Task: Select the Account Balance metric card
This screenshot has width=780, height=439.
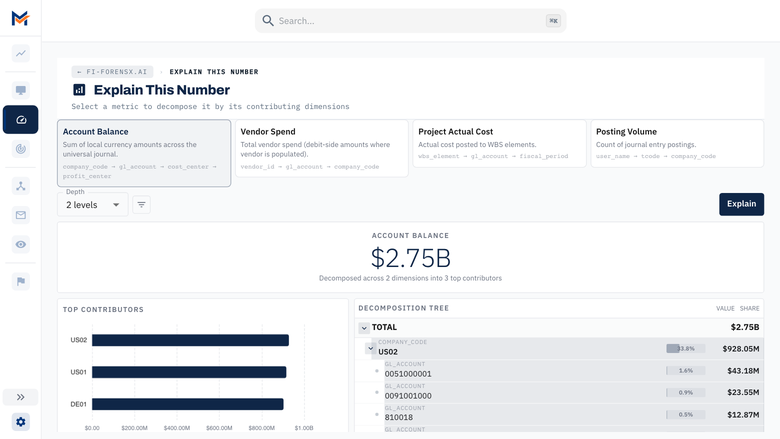Action: tap(144, 153)
